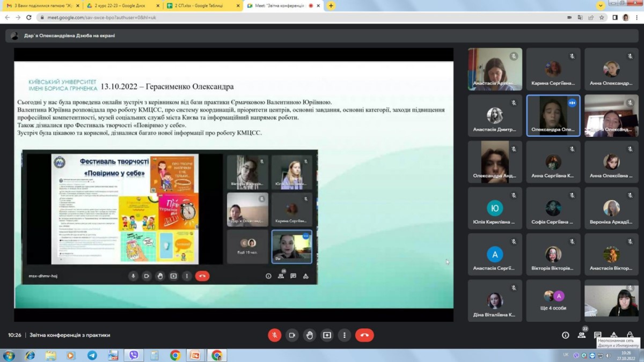Open the three-dot more options menu

click(x=345, y=335)
